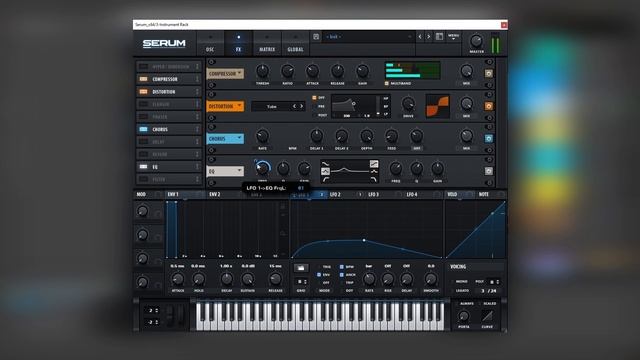Select previous distortion type arrow next to Tube

[x=294, y=106]
